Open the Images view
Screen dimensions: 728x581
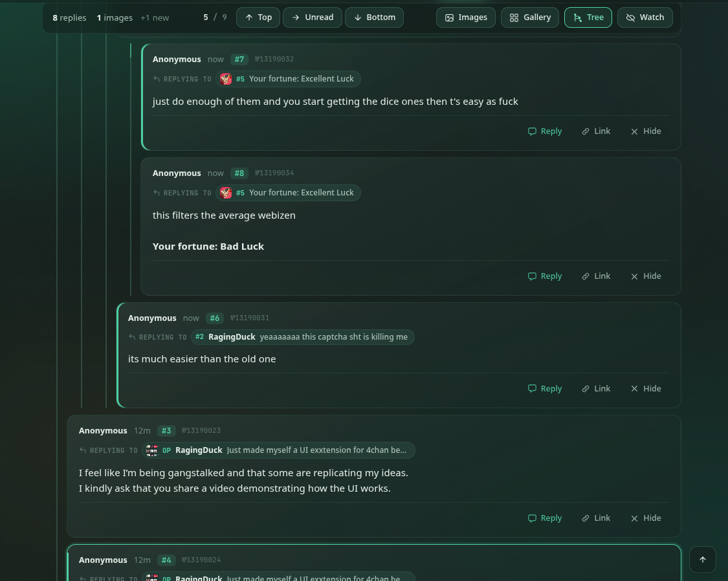[x=466, y=17]
